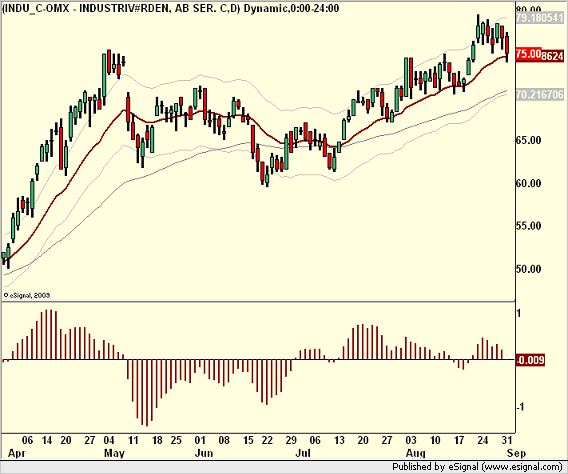The width and height of the screenshot is (568, 474).
Task: Click the Sep month label on time axis
Action: (516, 453)
